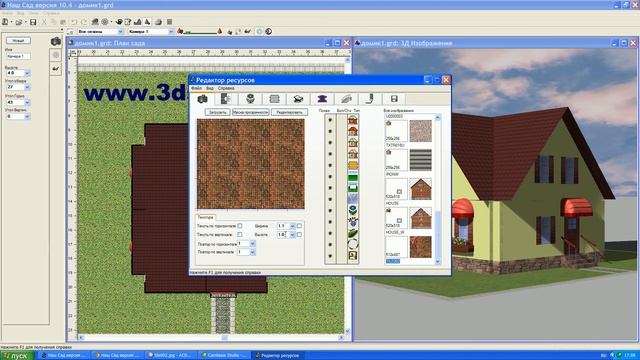Select the grey striped texture thumbnail
The height and width of the screenshot is (360, 640).
(420, 160)
